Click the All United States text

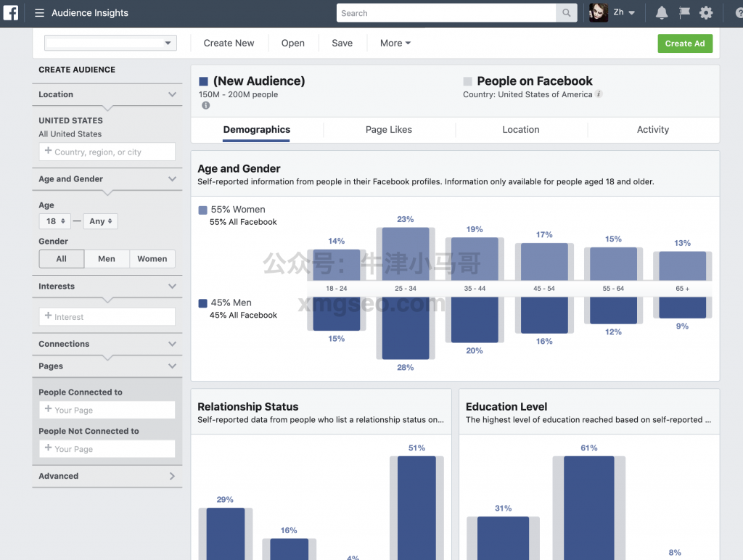[x=70, y=134]
